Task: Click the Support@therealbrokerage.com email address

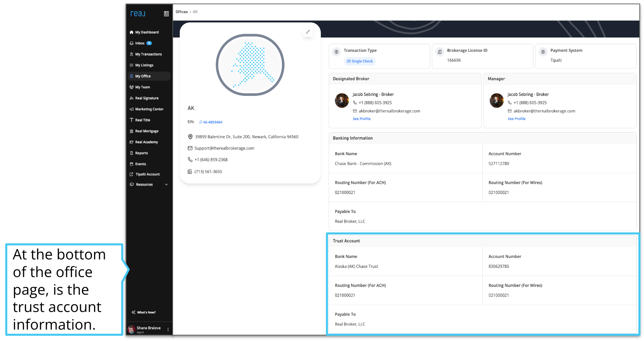Action: click(x=224, y=148)
